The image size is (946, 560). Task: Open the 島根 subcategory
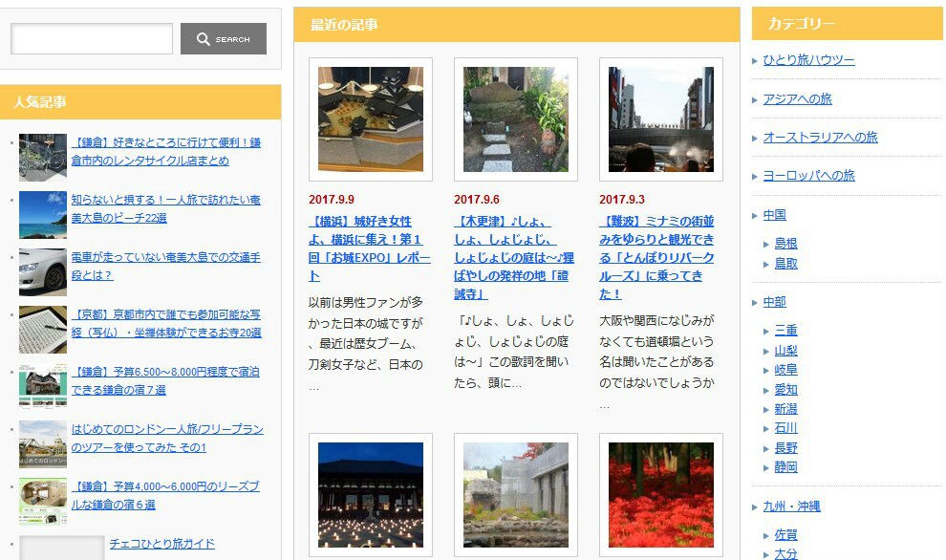tap(785, 243)
